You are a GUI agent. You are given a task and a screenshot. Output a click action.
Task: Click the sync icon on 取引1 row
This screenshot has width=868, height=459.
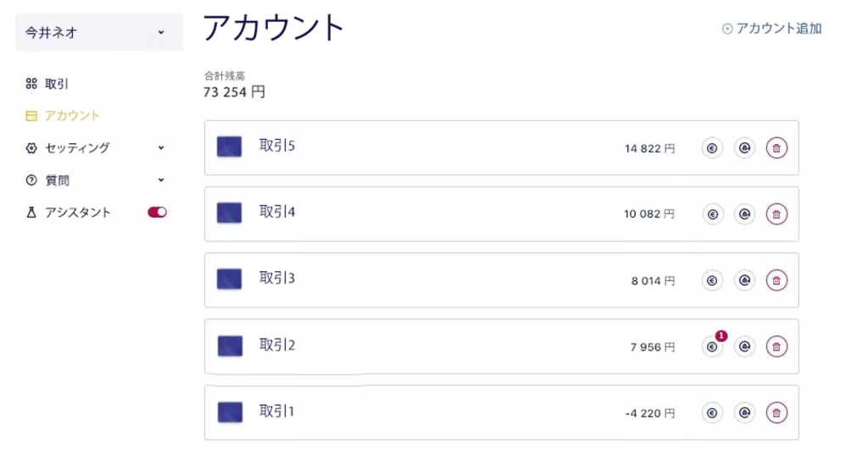[744, 413]
